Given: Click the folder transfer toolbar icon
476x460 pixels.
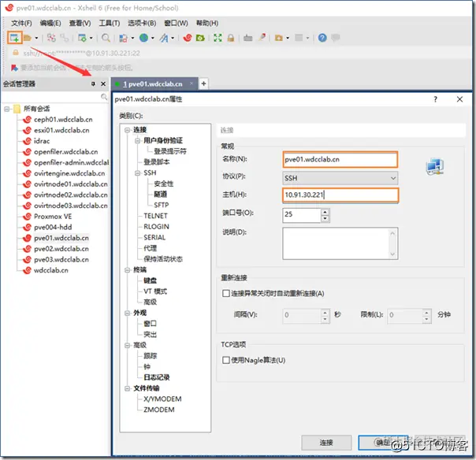Looking at the screenshot, I should [278, 38].
